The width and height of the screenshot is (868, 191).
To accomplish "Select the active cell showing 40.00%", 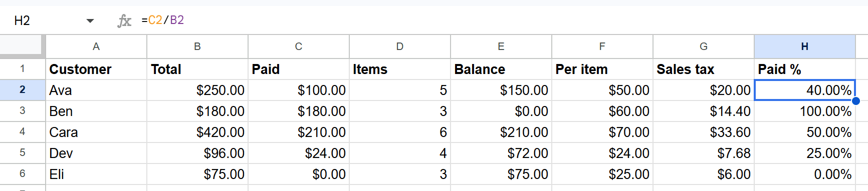I will point(805,90).
